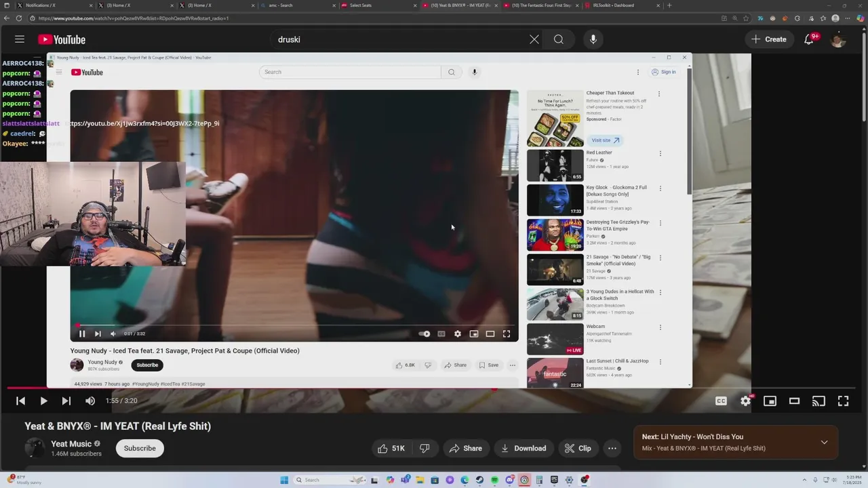
Task: Open Spotify from taskbar
Action: (x=494, y=480)
